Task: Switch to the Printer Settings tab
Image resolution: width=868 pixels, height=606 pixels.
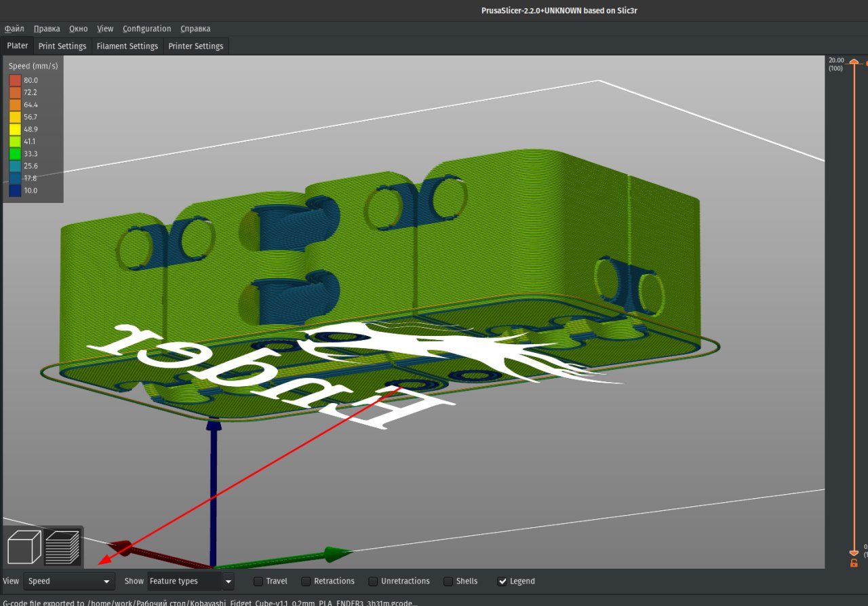Action: point(195,46)
